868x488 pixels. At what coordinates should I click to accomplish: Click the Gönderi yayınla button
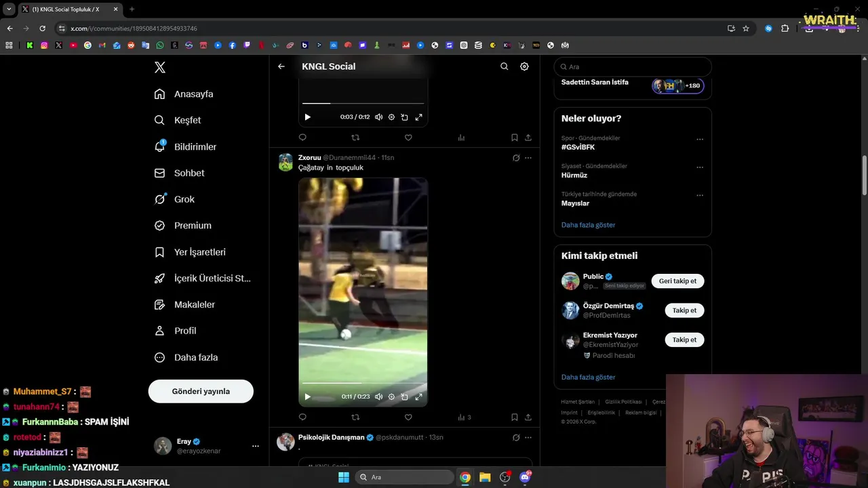[201, 391]
